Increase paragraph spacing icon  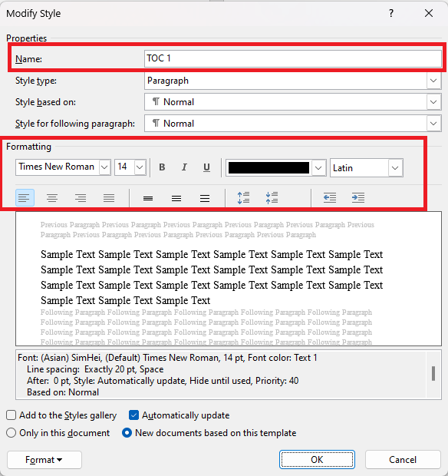tap(243, 198)
